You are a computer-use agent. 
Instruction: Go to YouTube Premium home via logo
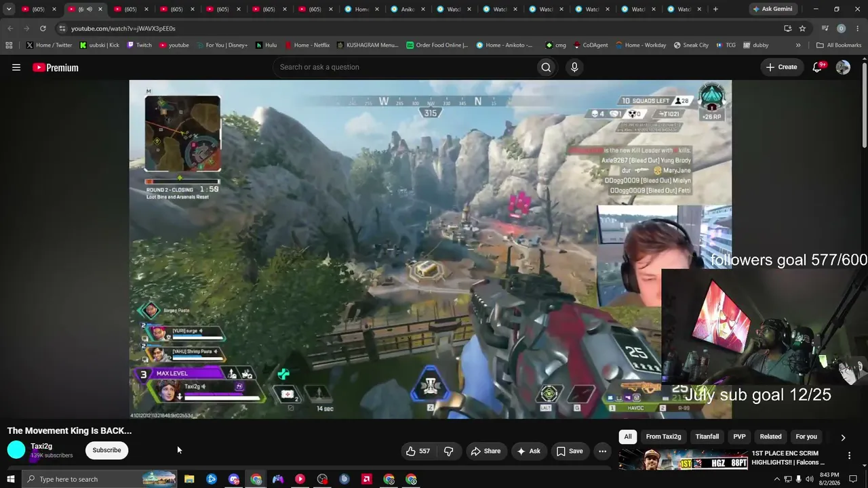pyautogui.click(x=56, y=67)
